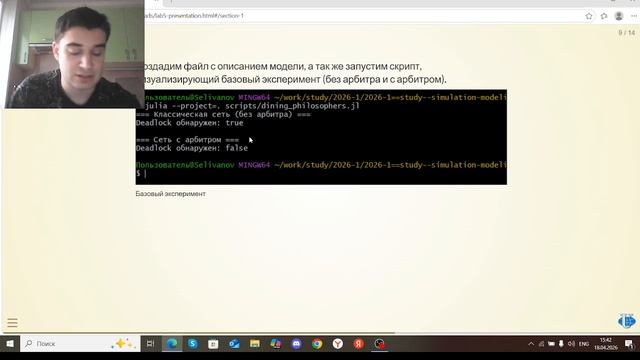Image resolution: width=640 pixels, height=360 pixels.
Task: Click the microphone tray icon
Action: pos(561,344)
